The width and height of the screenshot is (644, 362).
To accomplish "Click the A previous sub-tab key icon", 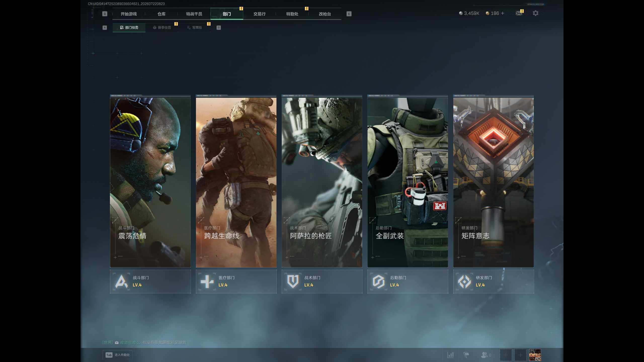I will coord(105,27).
